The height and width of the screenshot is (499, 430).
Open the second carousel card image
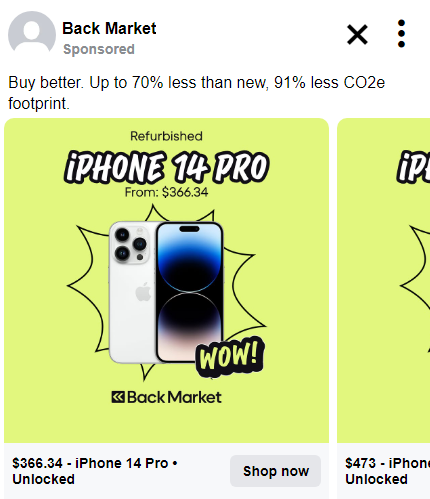click(x=383, y=280)
